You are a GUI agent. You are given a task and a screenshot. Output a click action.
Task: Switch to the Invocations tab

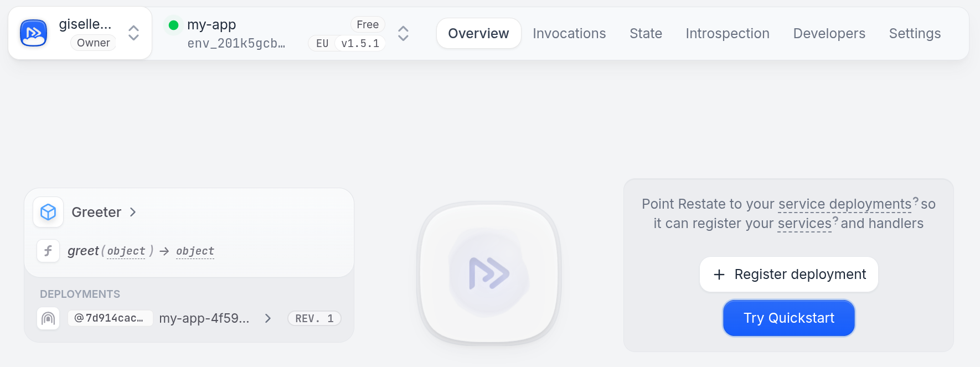pyautogui.click(x=569, y=33)
